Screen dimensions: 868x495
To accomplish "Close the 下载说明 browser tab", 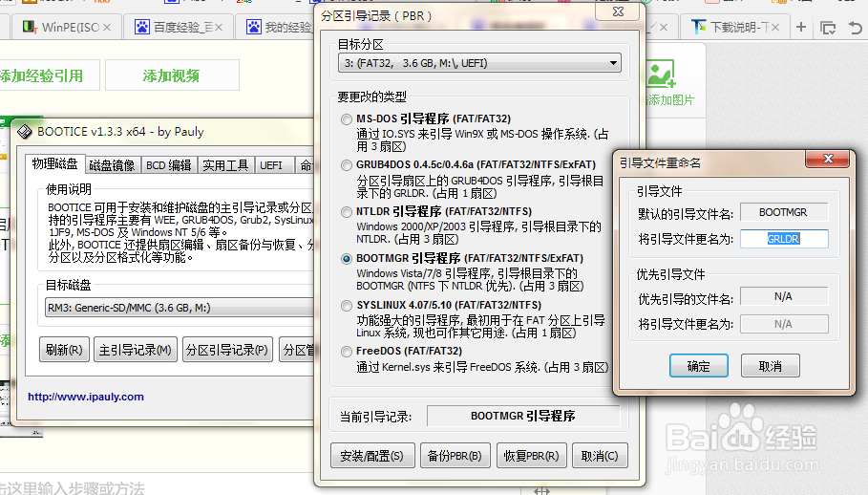I will point(775,27).
